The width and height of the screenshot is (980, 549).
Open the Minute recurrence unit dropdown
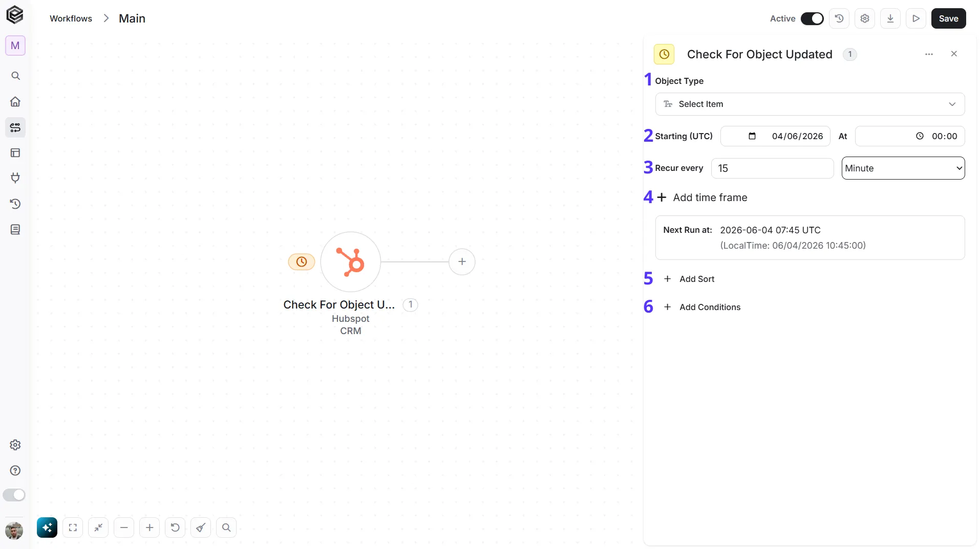click(x=903, y=168)
